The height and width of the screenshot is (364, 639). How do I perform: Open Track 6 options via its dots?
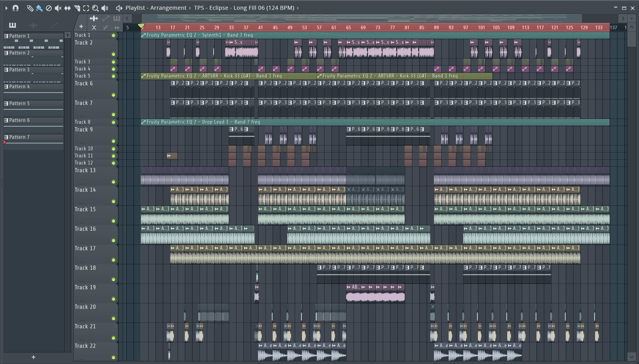[82, 97]
